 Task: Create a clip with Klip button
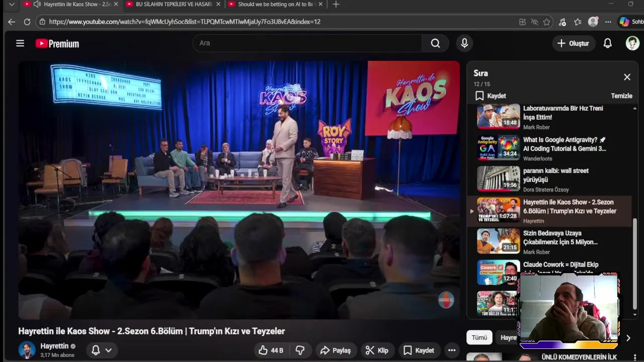[377, 350]
